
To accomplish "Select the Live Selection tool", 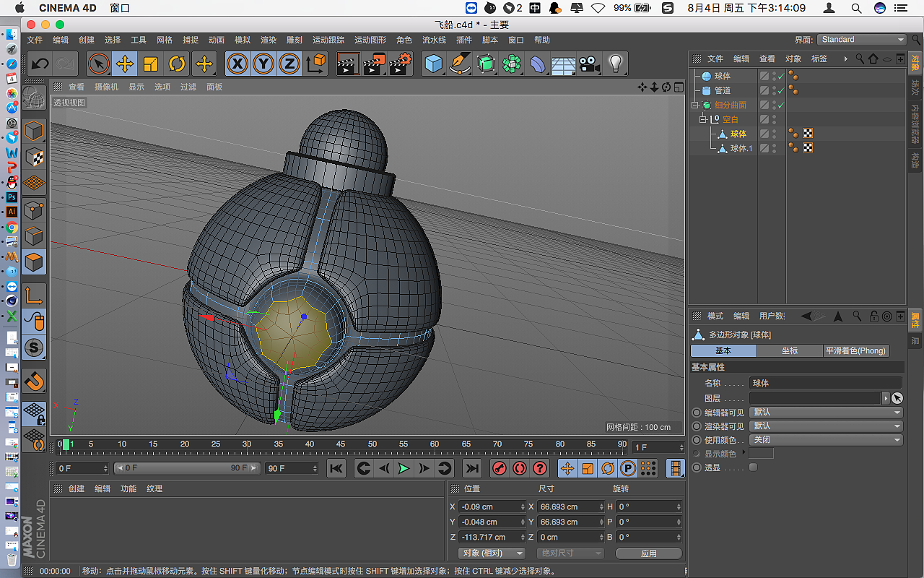I will (99, 64).
